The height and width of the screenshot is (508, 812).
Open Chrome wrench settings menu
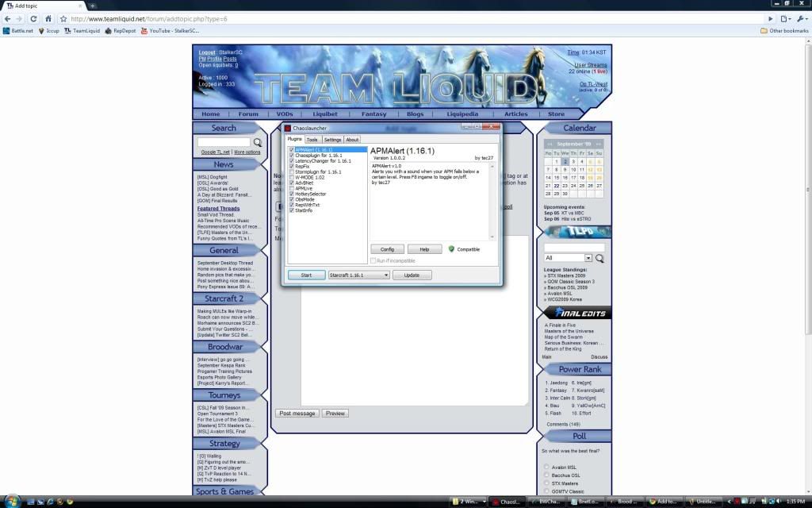[x=802, y=19]
